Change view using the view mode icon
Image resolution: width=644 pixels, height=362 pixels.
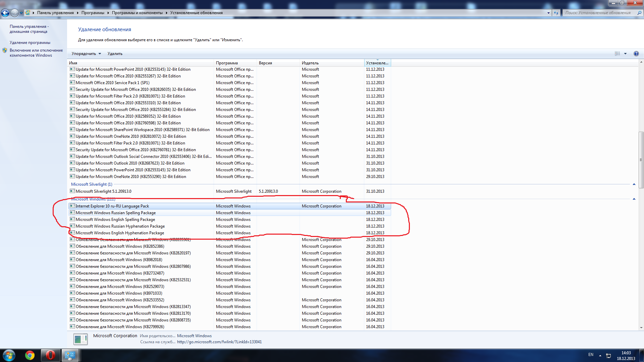click(617, 54)
